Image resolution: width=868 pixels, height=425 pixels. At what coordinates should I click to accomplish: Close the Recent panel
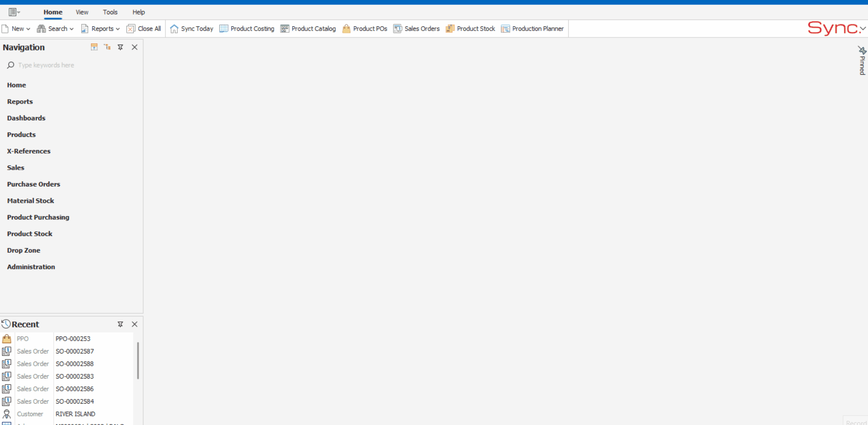point(135,324)
